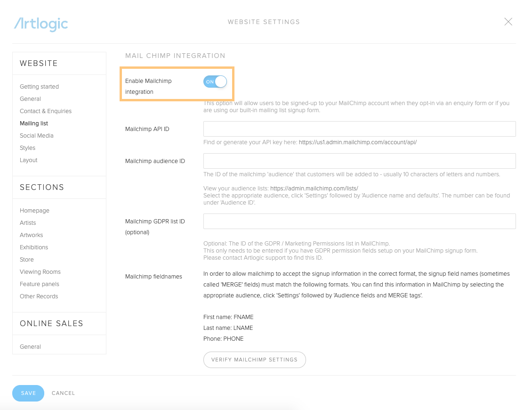
Task: Open the Mailchimp API key link
Action: pyautogui.click(x=358, y=142)
